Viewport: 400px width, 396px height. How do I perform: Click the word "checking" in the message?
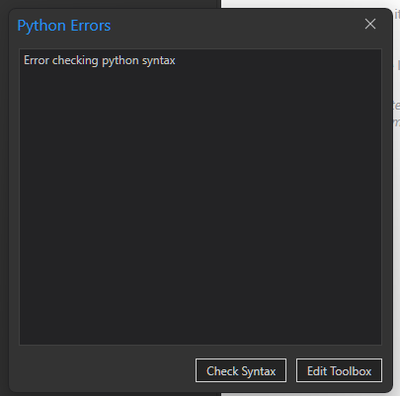75,61
